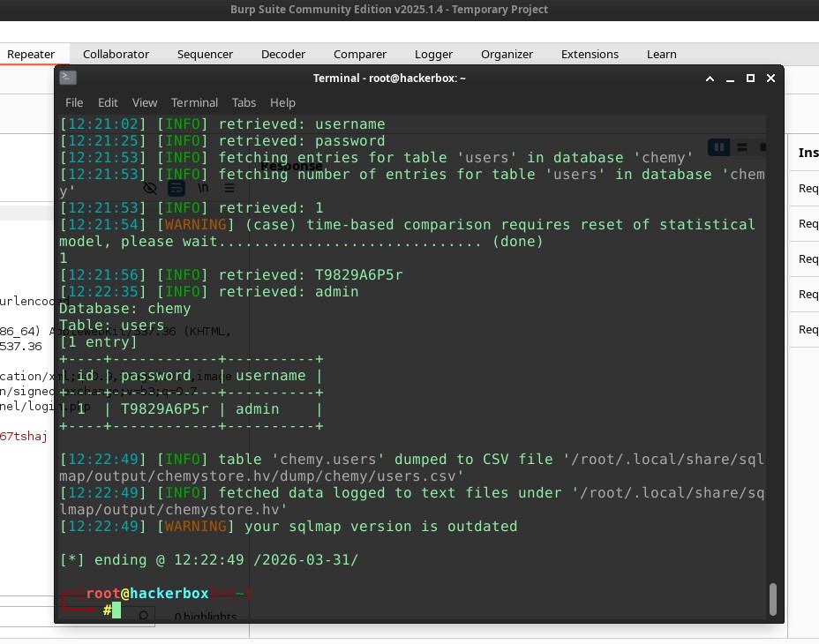This screenshot has height=644, width=819.
Task: Click the terminal icon in the window title bar
Action: 67,78
